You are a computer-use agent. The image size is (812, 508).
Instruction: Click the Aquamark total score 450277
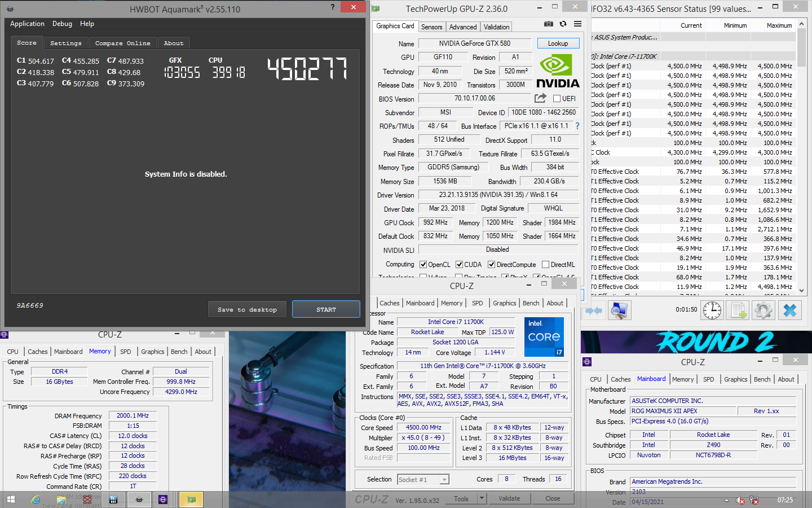[307, 68]
